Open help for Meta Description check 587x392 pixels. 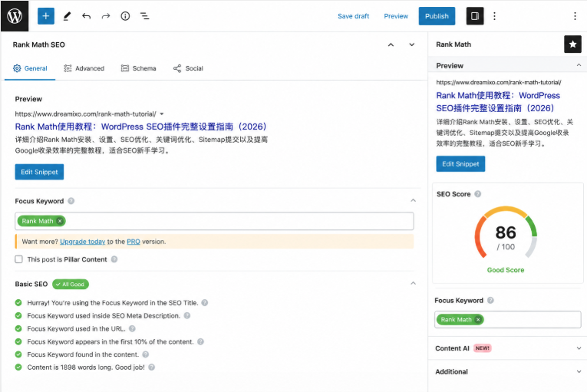[186, 315]
